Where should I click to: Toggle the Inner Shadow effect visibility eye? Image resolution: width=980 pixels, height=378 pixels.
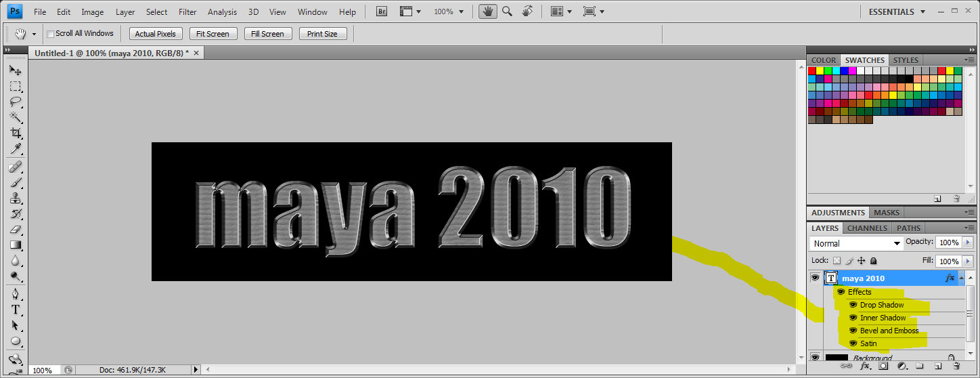pos(853,318)
